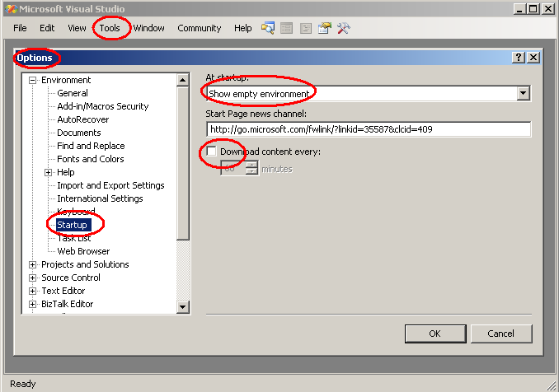Image resolution: width=559 pixels, height=392 pixels.
Task: Open the File menu
Action: click(x=20, y=28)
